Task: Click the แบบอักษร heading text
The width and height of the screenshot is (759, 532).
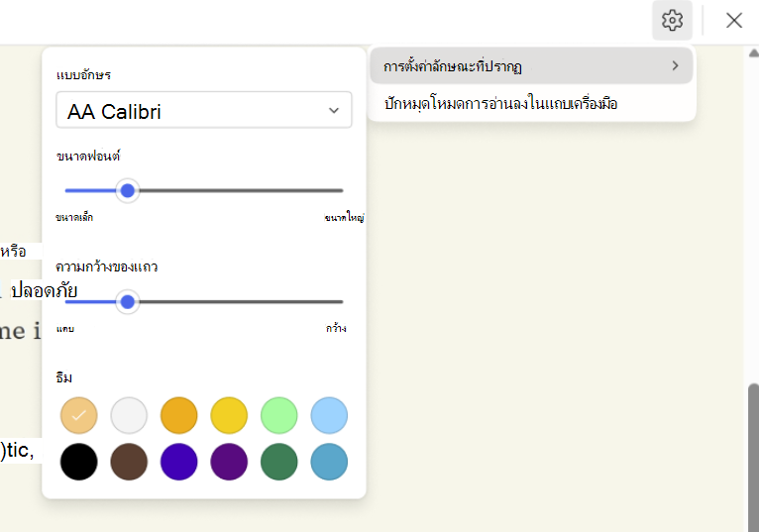Action: point(84,75)
